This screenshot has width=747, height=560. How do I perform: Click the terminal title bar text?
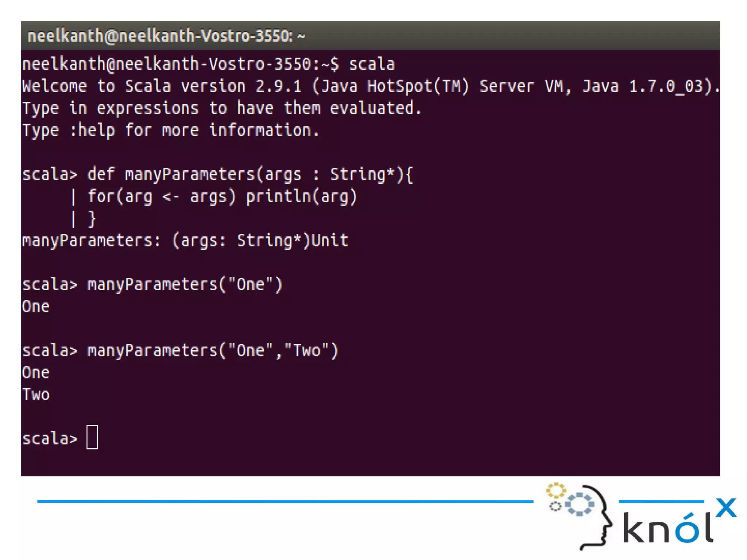166,36
